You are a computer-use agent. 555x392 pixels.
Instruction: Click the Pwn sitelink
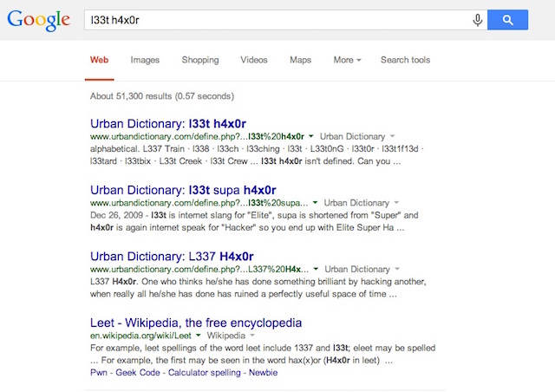coord(98,373)
